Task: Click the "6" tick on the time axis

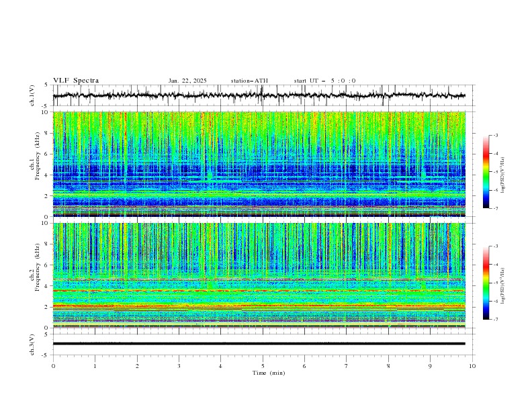Action: click(x=304, y=366)
